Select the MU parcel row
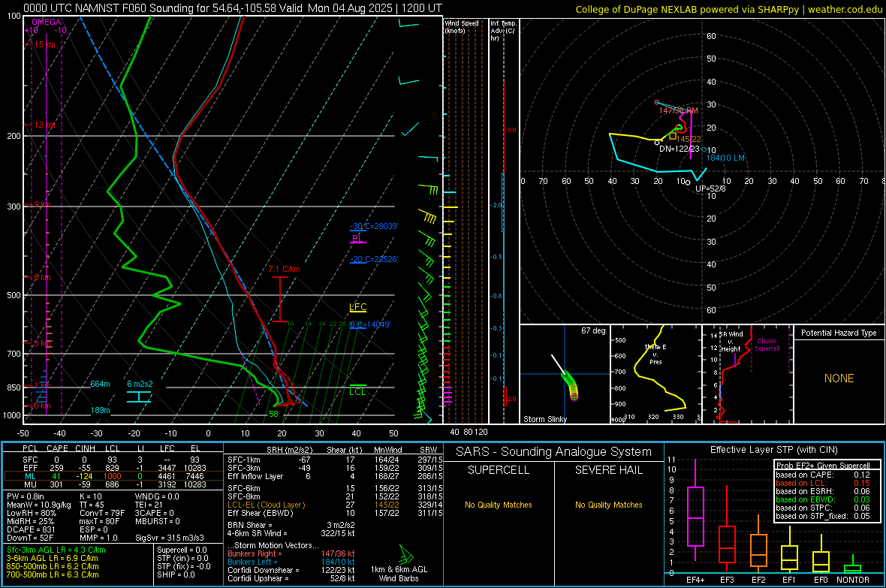The width and height of the screenshot is (886, 588). (113, 484)
